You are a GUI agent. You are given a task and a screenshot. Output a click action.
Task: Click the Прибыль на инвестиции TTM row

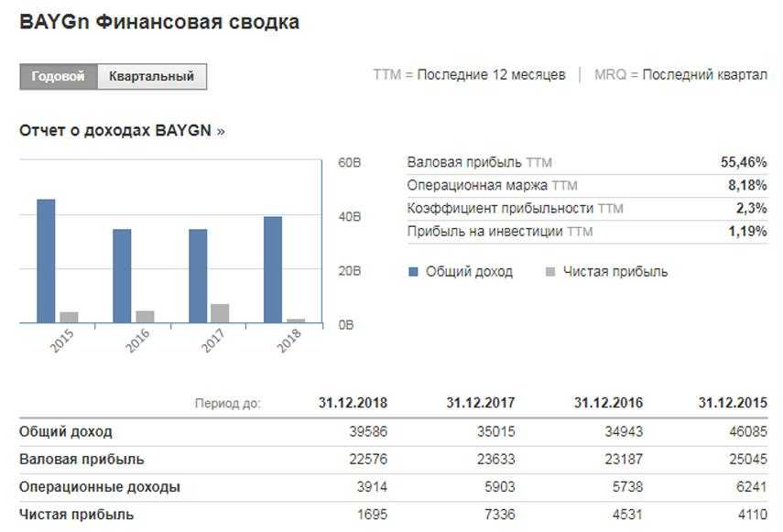(586, 232)
